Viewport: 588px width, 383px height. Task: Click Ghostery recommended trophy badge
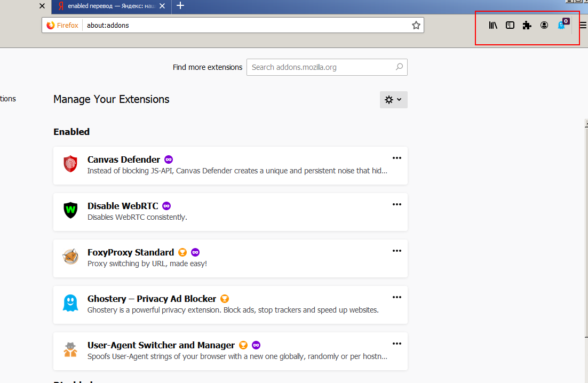pos(225,299)
